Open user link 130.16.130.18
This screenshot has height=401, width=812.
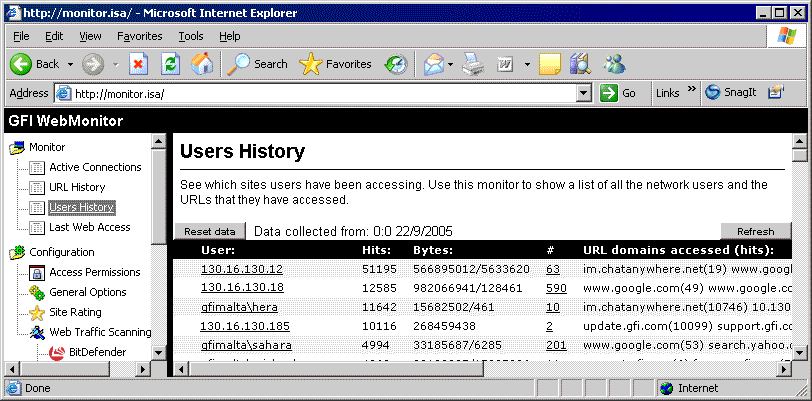[242, 288]
